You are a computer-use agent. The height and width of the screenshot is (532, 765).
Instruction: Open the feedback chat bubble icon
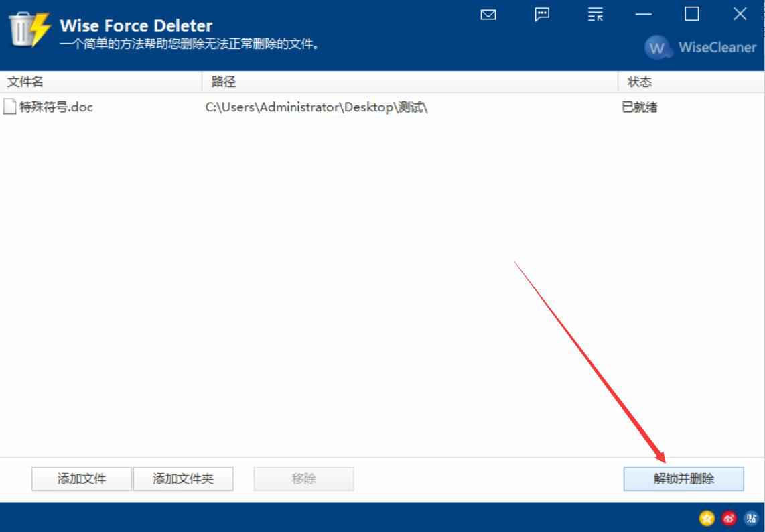[x=542, y=15]
